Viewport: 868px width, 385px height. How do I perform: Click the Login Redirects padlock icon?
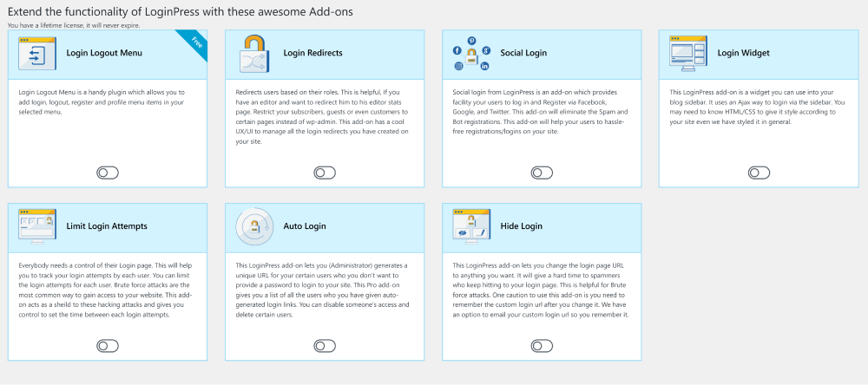(254, 54)
